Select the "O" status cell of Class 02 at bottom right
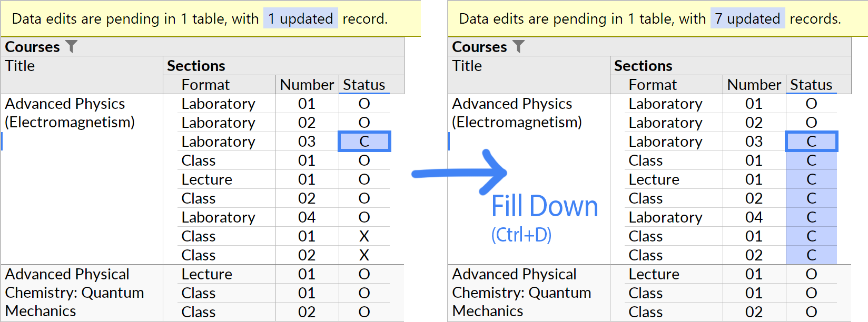 pos(812,311)
